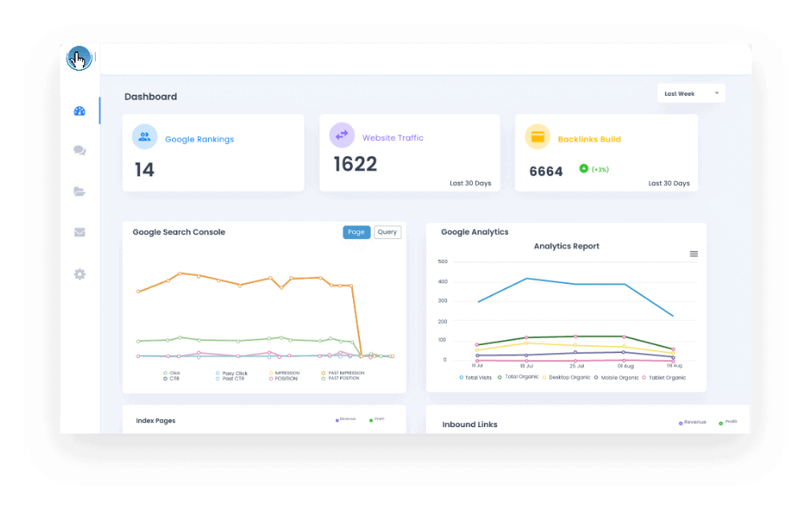Select the Page tab in Google Search Console

click(356, 232)
